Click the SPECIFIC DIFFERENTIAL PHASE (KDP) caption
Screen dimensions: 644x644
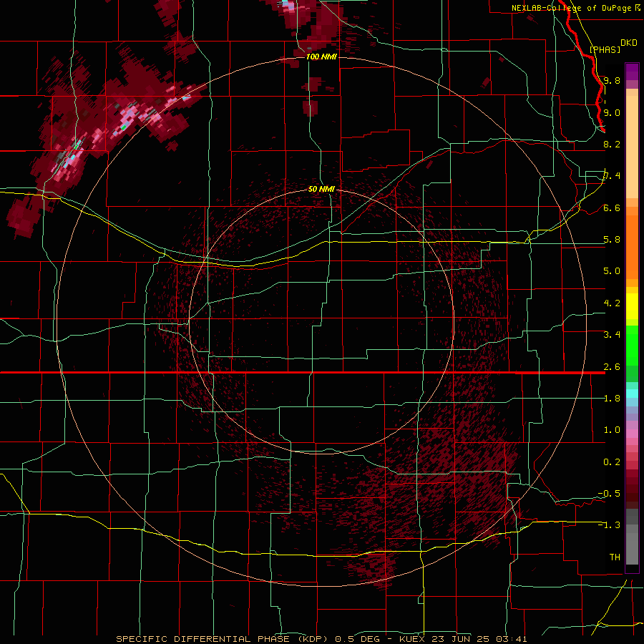click(222, 639)
